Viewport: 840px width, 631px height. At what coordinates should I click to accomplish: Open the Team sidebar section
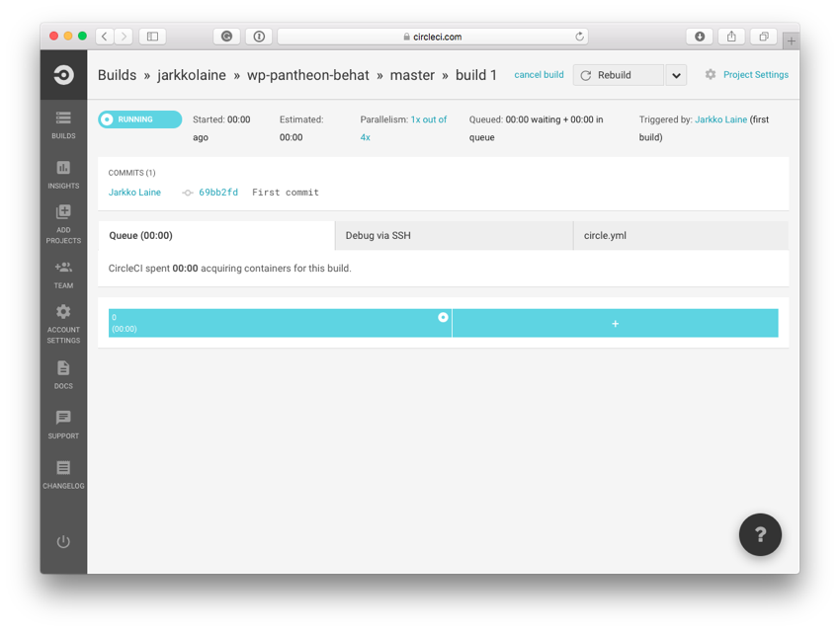63,276
